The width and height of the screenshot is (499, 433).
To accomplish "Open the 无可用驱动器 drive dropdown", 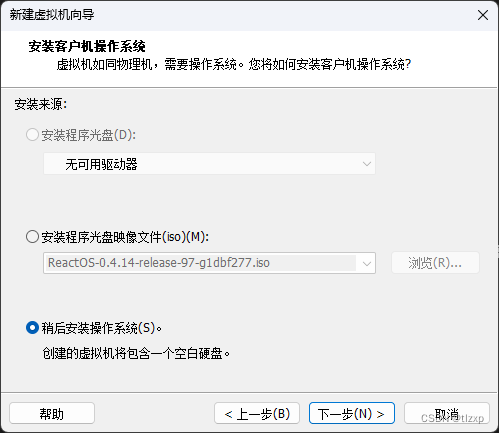I will [x=209, y=164].
